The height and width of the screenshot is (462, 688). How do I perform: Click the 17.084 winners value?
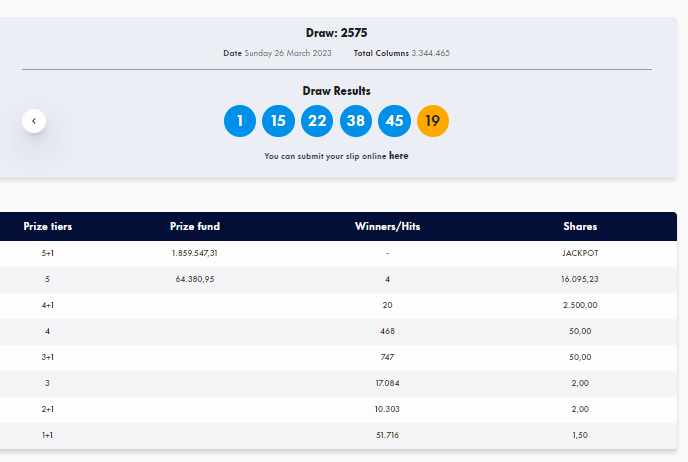point(387,383)
